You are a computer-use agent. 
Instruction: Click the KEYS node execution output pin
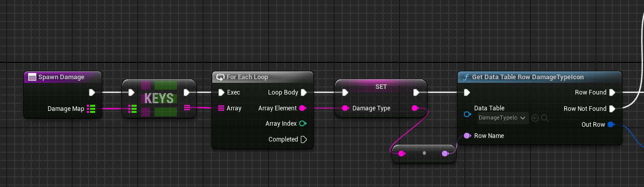pos(187,92)
